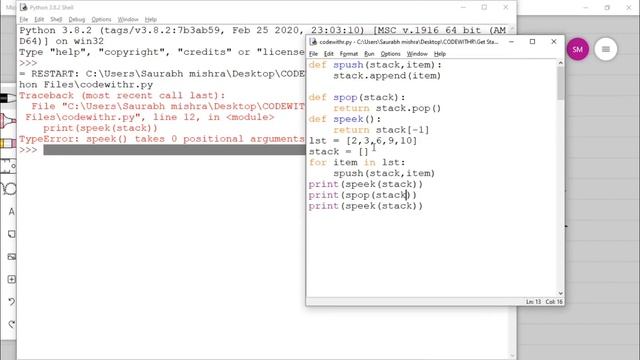Open File menu in Python Shell window
The width and height of the screenshot is (640, 360).
click(24, 19)
